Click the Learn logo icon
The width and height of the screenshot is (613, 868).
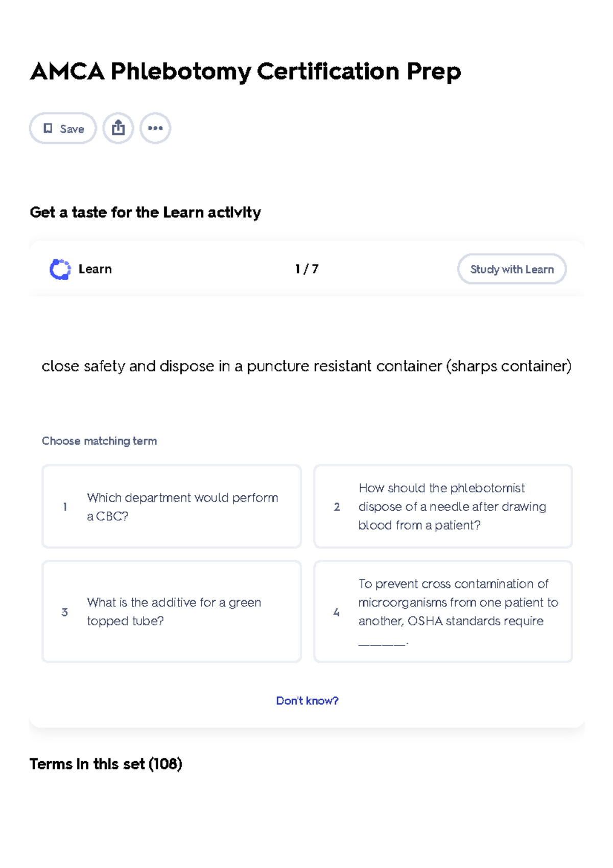pos(60,269)
